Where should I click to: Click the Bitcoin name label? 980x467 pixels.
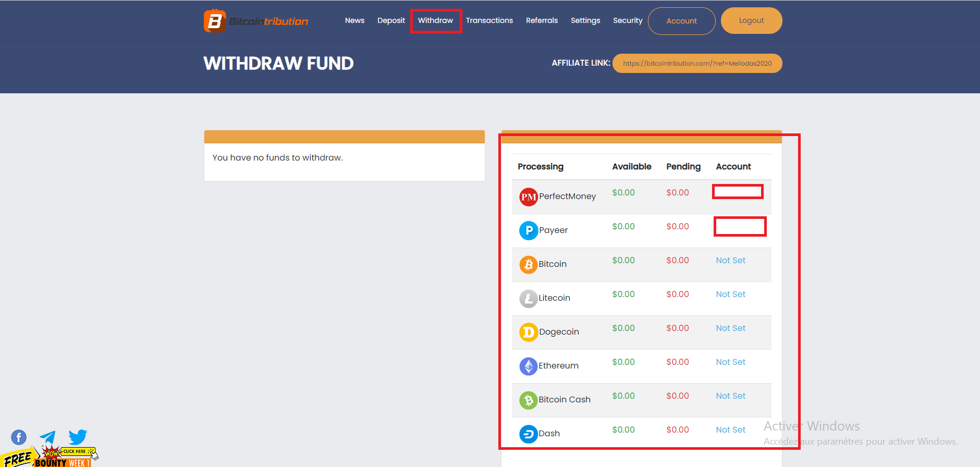tap(553, 264)
